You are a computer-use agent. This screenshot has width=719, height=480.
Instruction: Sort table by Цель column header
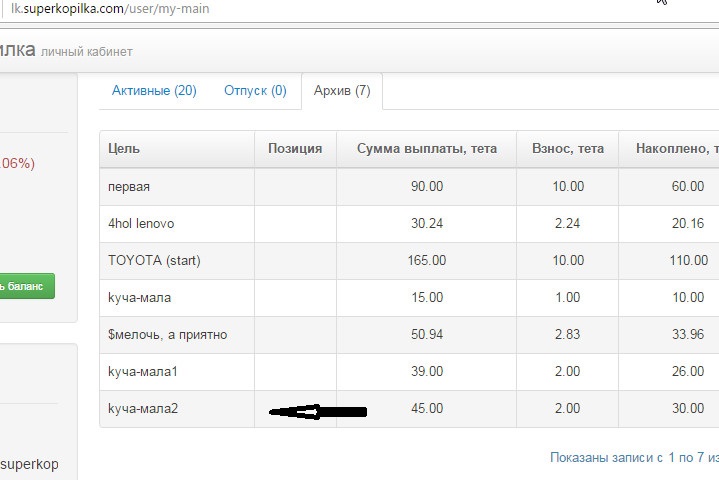(x=125, y=149)
